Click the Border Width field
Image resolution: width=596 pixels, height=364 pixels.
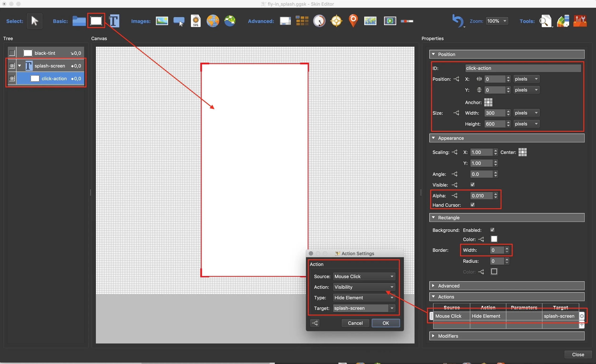pos(497,250)
